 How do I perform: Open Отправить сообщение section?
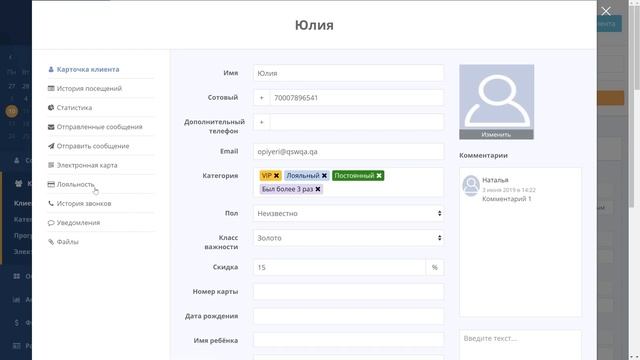pos(93,146)
